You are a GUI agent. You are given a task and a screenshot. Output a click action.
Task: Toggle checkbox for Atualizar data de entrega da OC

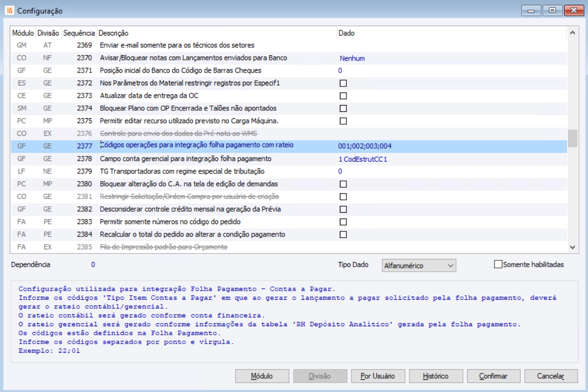click(343, 96)
